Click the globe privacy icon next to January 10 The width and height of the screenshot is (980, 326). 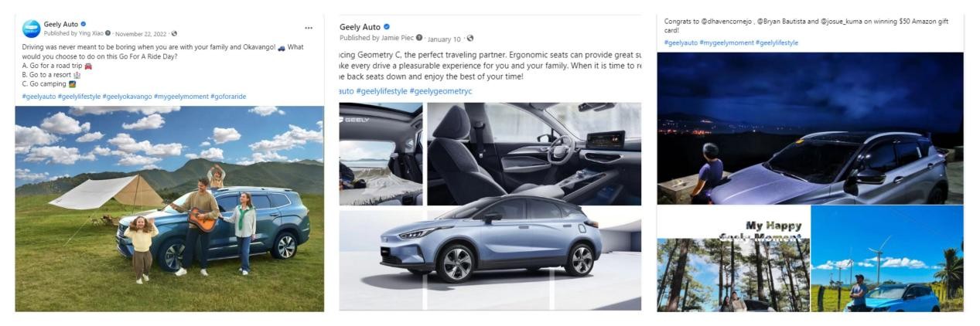[x=470, y=39]
